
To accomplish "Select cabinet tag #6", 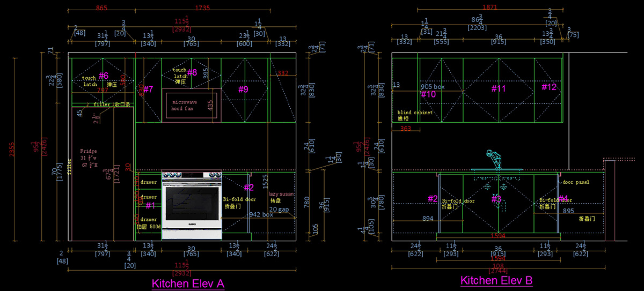I will point(103,76).
